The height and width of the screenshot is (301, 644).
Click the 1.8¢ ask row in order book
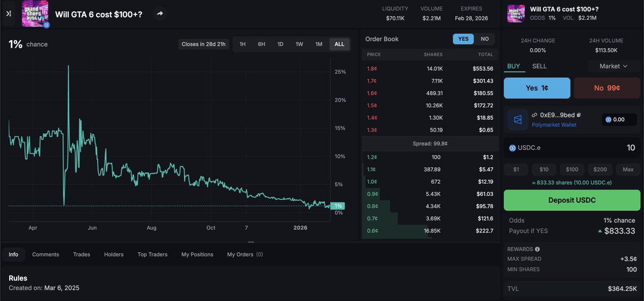click(430, 69)
